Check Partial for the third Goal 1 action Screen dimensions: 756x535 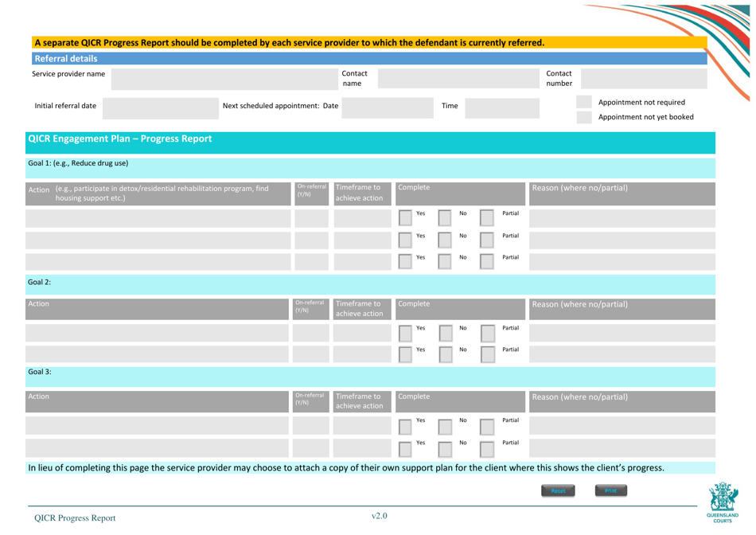pos(487,261)
